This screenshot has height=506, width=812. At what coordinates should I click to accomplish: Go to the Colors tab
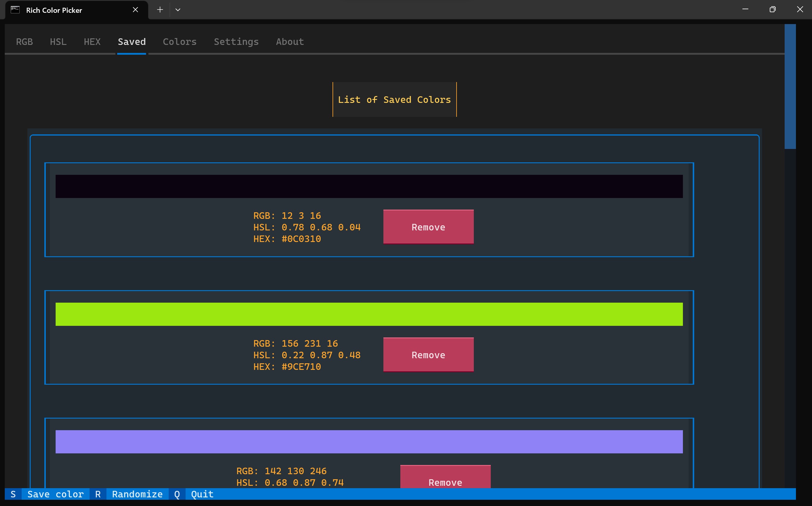tap(179, 42)
